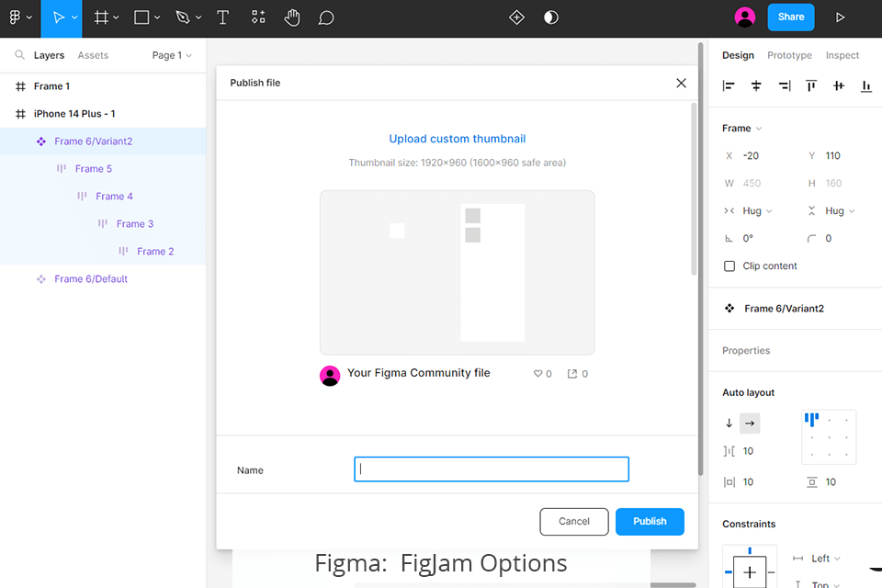The image size is (882, 588).
Task: Switch to the Prototype tab
Action: (789, 55)
